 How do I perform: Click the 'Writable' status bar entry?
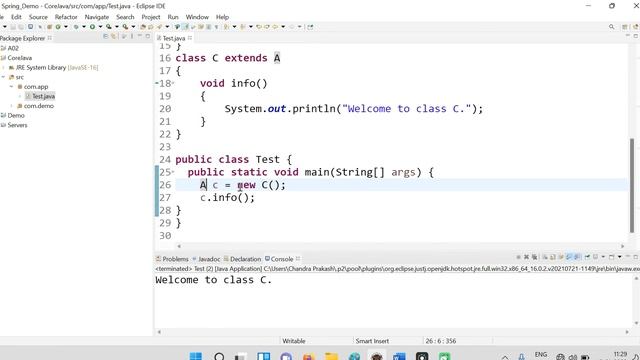(x=294, y=341)
